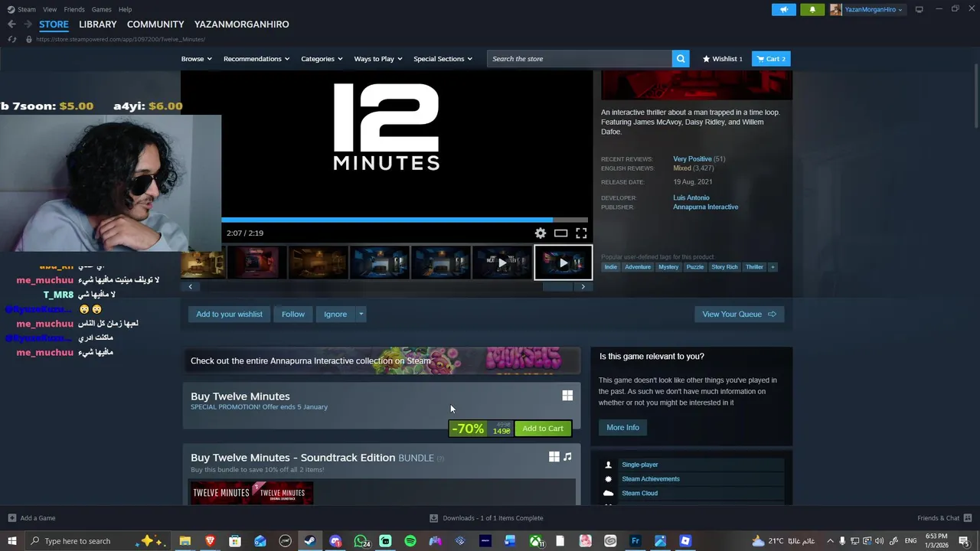This screenshot has height=551, width=980.
Task: Switch to the COMMUNITY tab
Action: tap(155, 24)
